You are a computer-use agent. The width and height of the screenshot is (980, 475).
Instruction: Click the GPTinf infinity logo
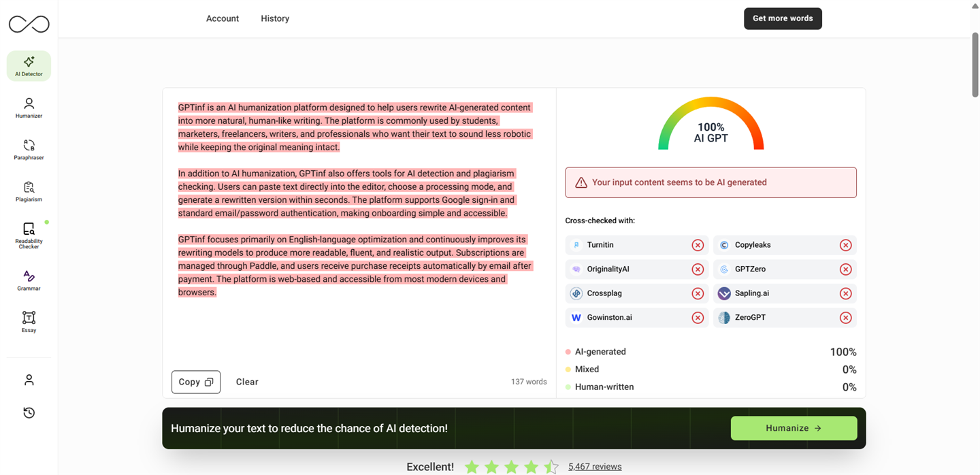coord(29,24)
